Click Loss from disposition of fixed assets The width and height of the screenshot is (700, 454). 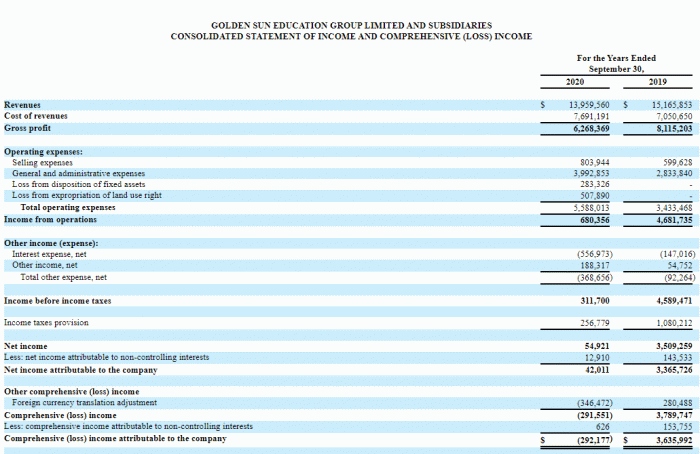point(79,184)
